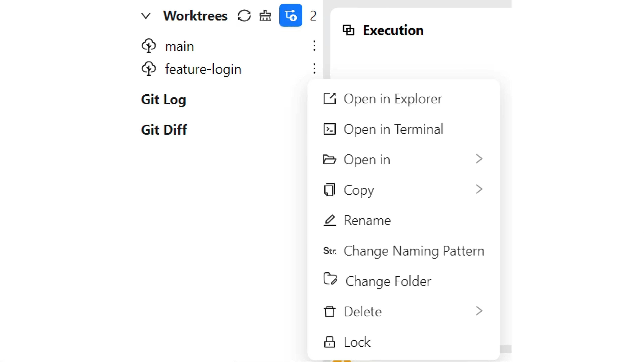Image resolution: width=644 pixels, height=362 pixels.
Task: Select Change Naming Pattern option
Action: point(414,251)
